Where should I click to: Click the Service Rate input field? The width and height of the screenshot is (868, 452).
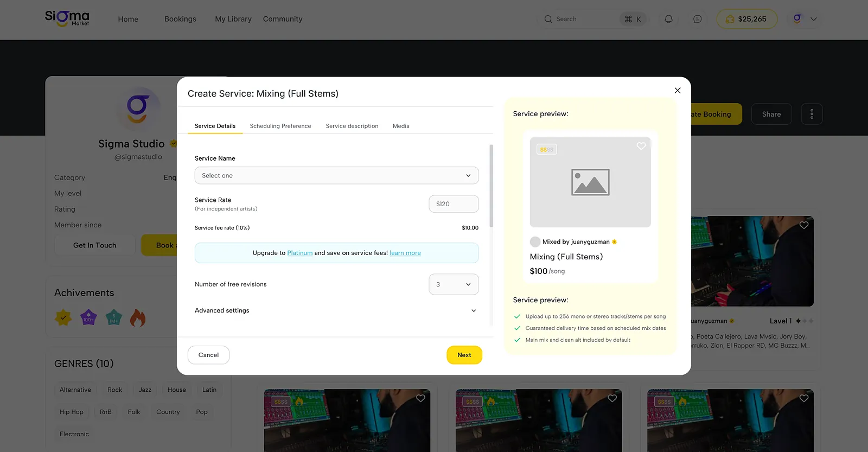tap(454, 204)
